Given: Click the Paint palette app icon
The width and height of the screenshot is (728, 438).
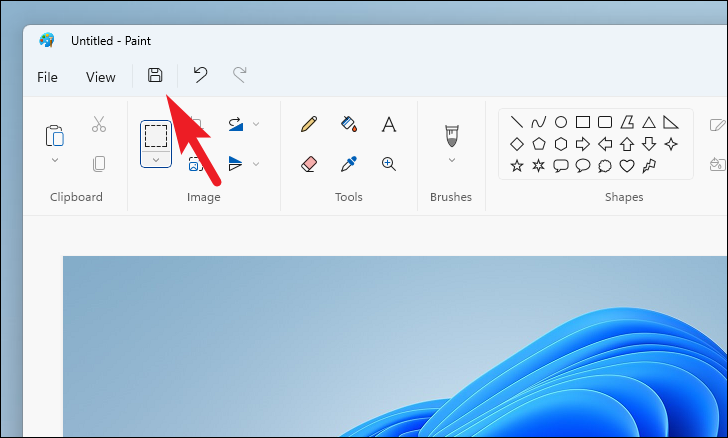Looking at the screenshot, I should point(47,40).
